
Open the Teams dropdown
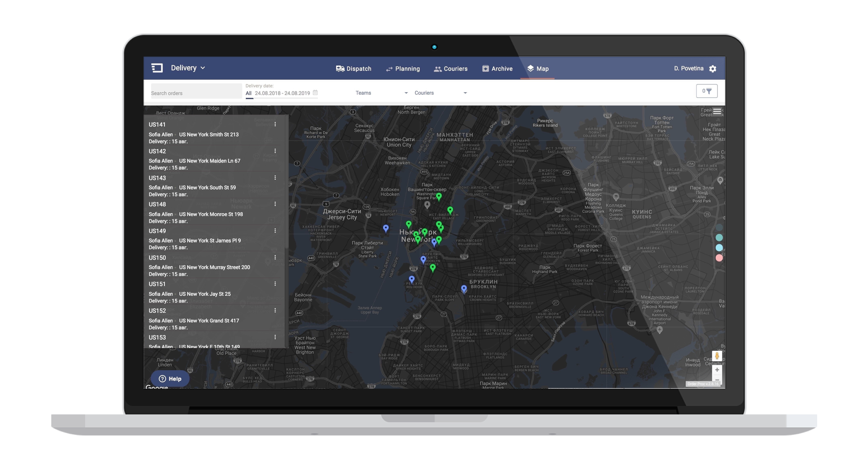pos(381,93)
